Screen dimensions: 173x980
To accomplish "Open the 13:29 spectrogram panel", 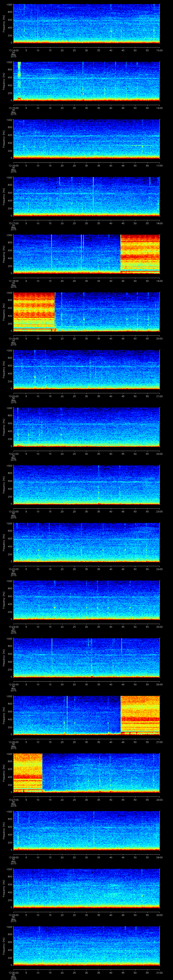I will click(x=86, y=888).
